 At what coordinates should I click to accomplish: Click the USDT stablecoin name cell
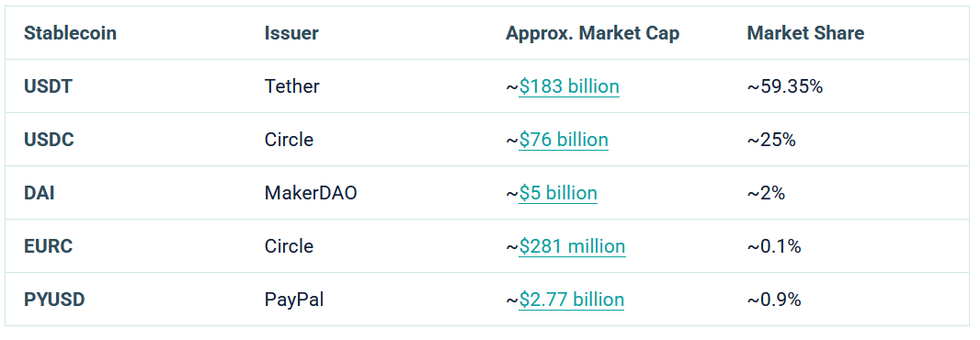click(48, 86)
